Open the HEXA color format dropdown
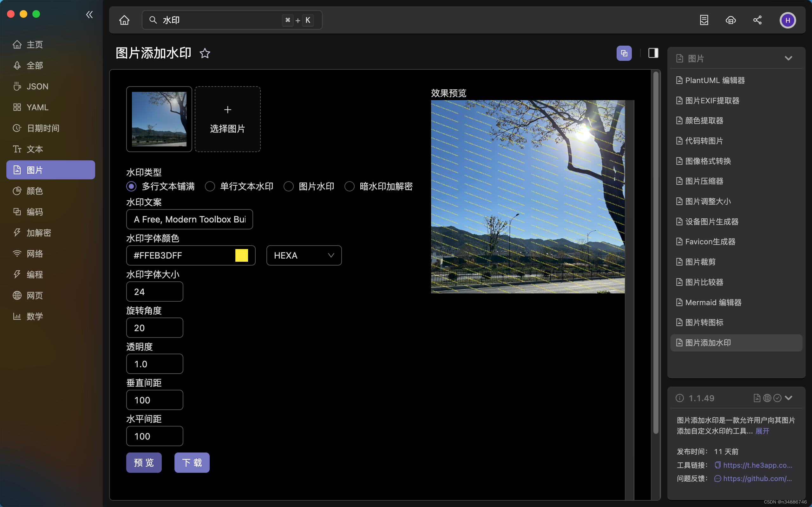This screenshot has height=507, width=812. (304, 255)
